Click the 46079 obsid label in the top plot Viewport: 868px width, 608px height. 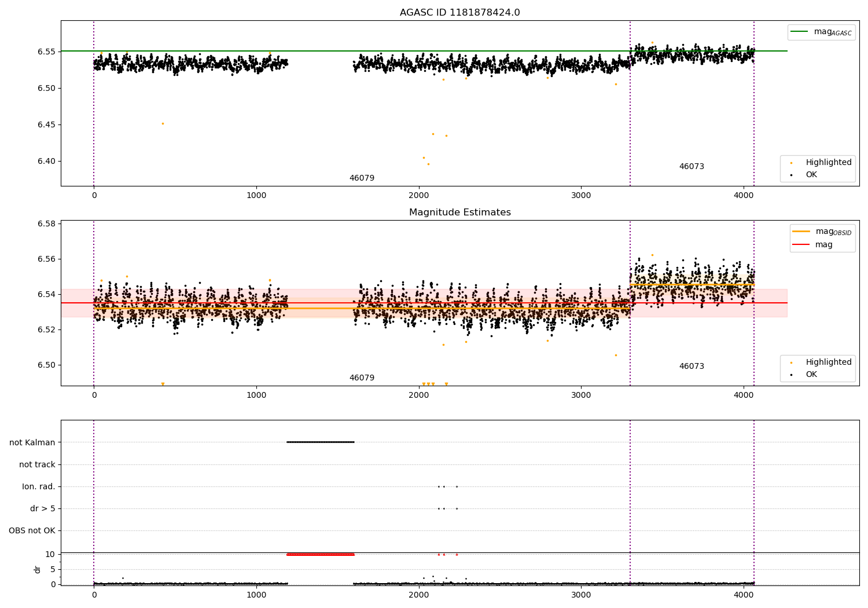(x=362, y=178)
